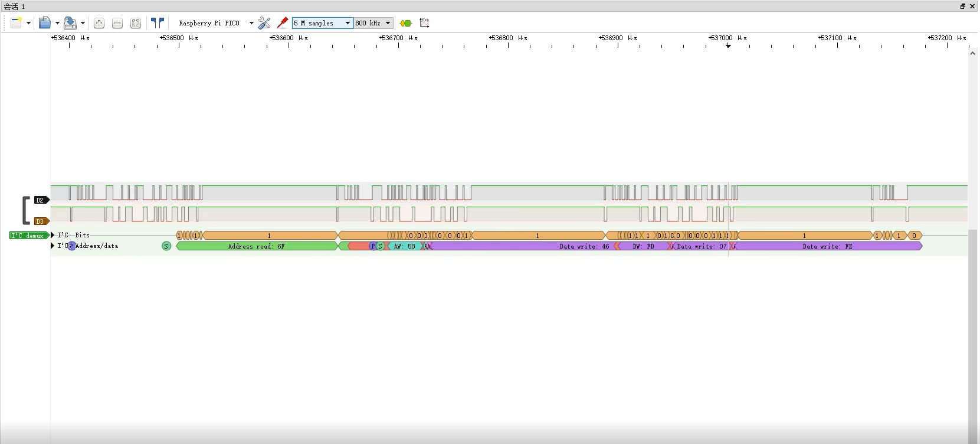Select the DW: FD annotation
This screenshot has width=980, height=444.
click(644, 246)
